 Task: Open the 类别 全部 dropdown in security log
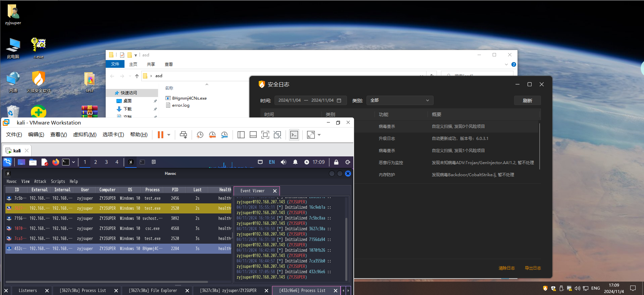click(x=400, y=100)
